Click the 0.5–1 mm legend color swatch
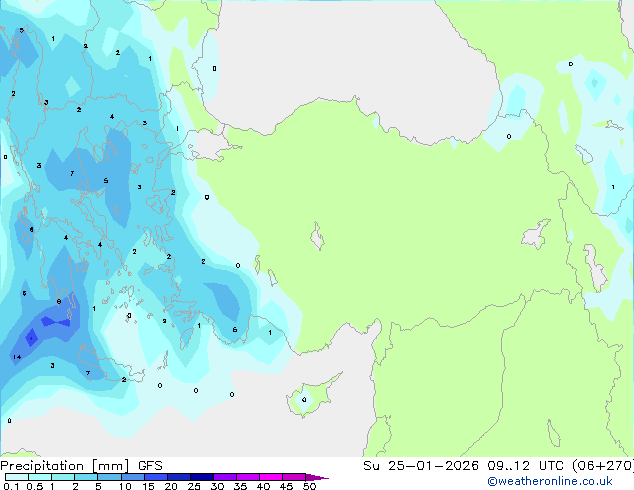This screenshot has height=490, width=634. (40, 477)
